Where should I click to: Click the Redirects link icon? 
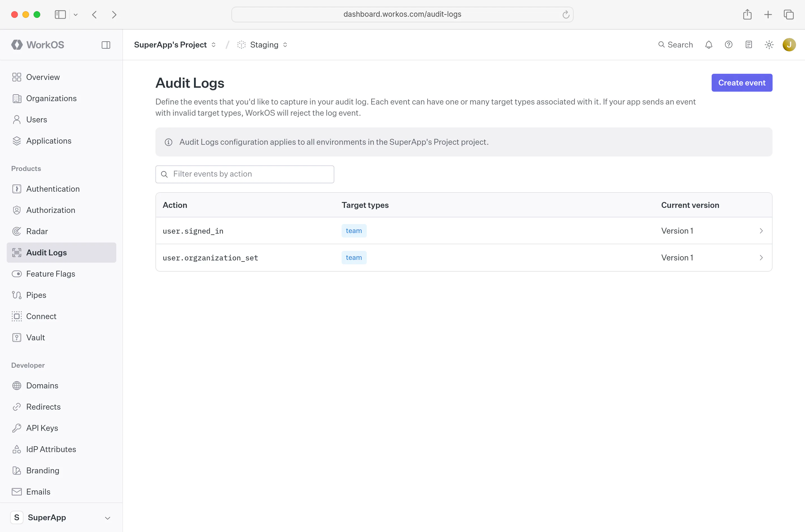click(x=16, y=407)
